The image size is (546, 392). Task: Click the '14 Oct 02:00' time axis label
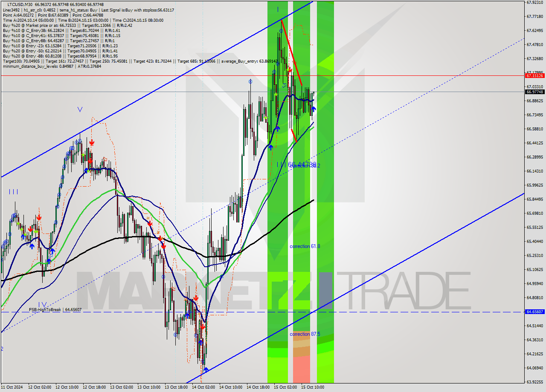point(203,387)
